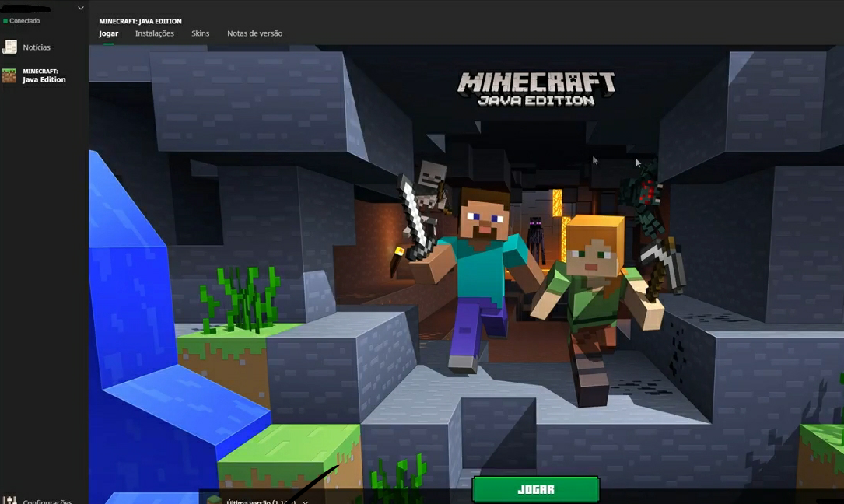Expand the account dropdown chevron
Viewport: 844px width, 504px height.
point(79,7)
